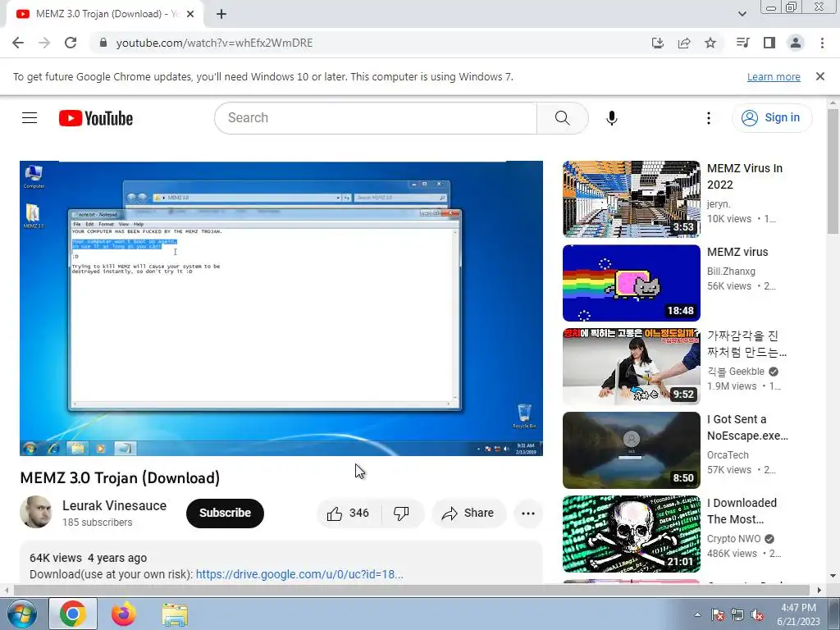The height and width of the screenshot is (630, 840).
Task: Open MEMZ Virus In 2022 thumbnail
Action: point(631,199)
